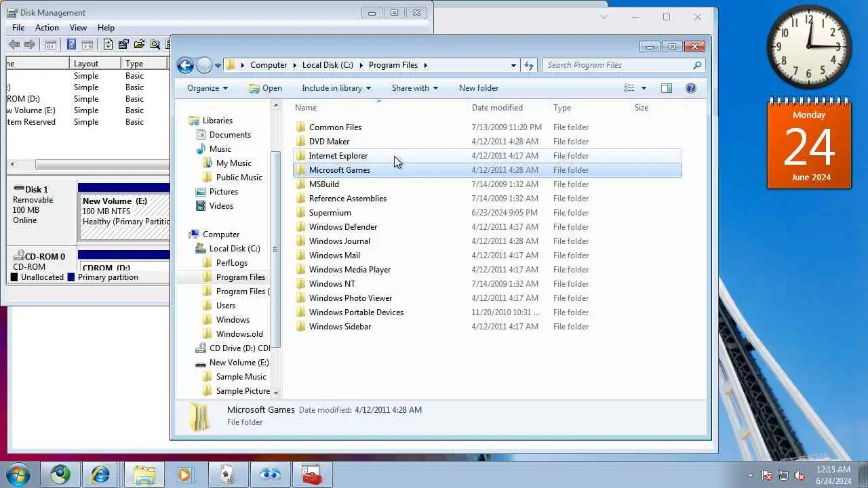Open view options dropdown arrow

click(x=644, y=88)
